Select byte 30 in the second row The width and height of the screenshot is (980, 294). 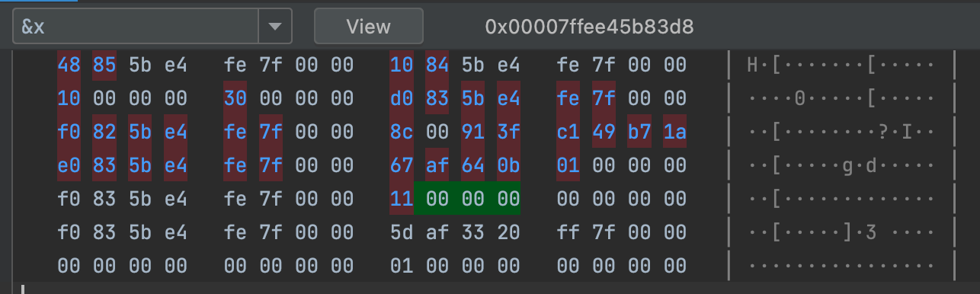click(x=235, y=98)
